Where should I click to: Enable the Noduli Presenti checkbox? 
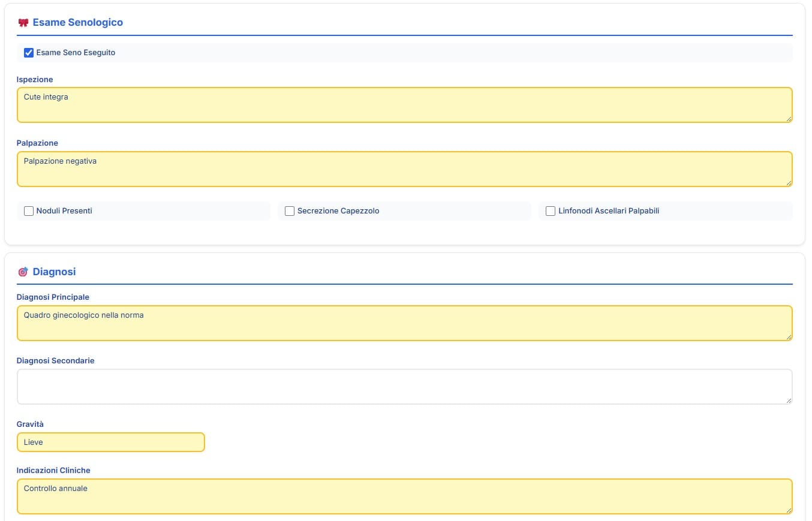coord(29,211)
